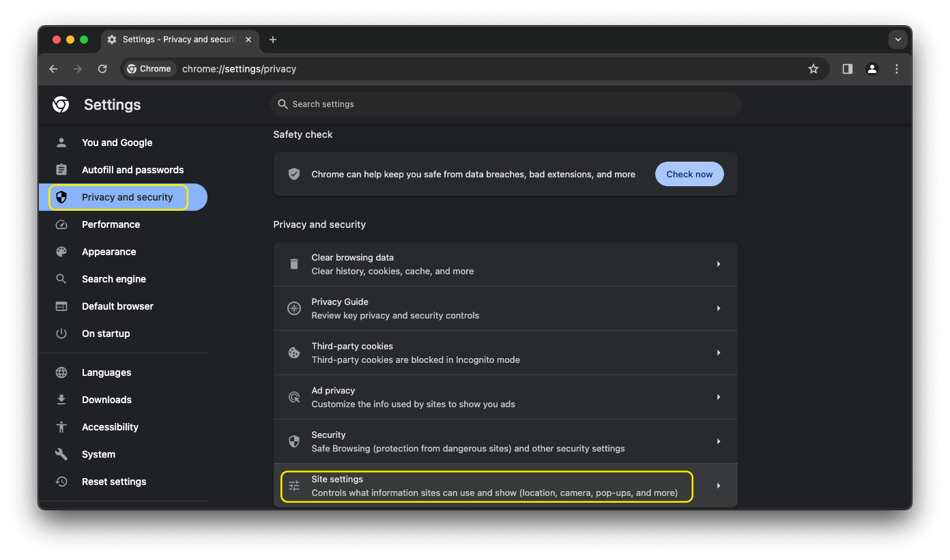Open the tab list dropdown arrow
This screenshot has width=950, height=560.
(x=898, y=40)
